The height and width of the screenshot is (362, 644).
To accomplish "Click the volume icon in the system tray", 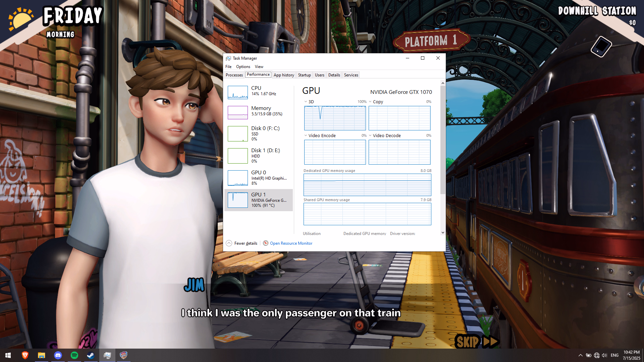I will click(x=604, y=355).
